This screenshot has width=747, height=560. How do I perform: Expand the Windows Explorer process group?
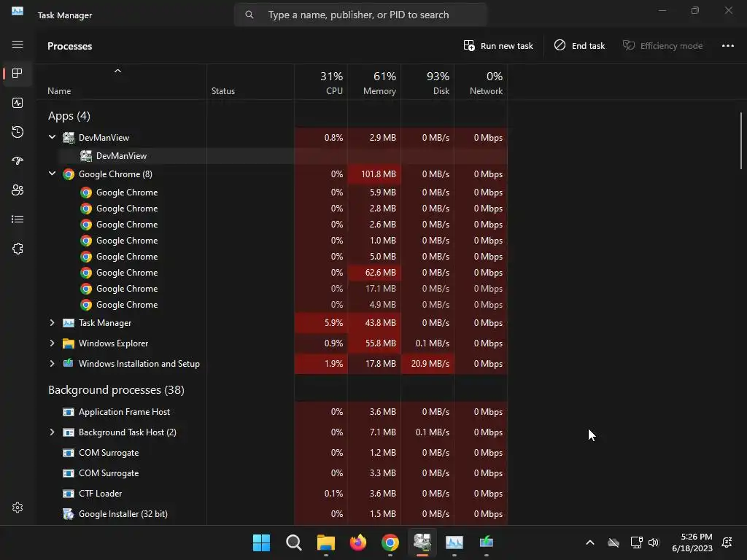pyautogui.click(x=52, y=343)
